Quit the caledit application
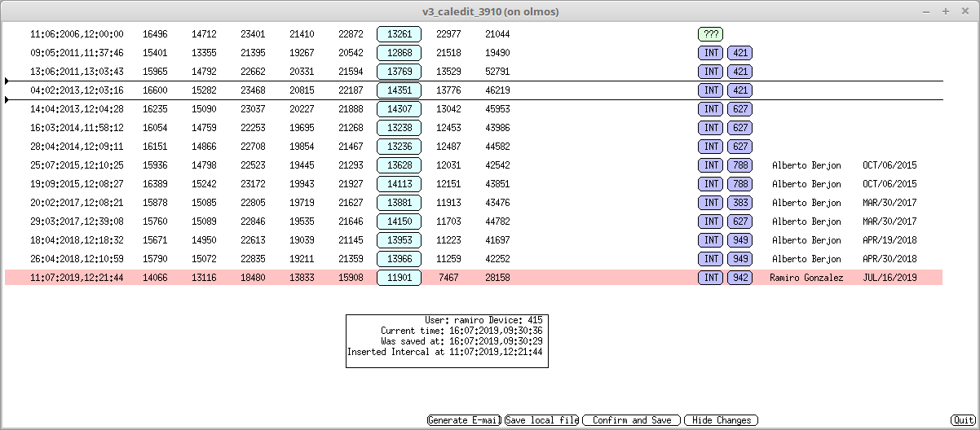Screen dimensions: 980x430 (963, 420)
